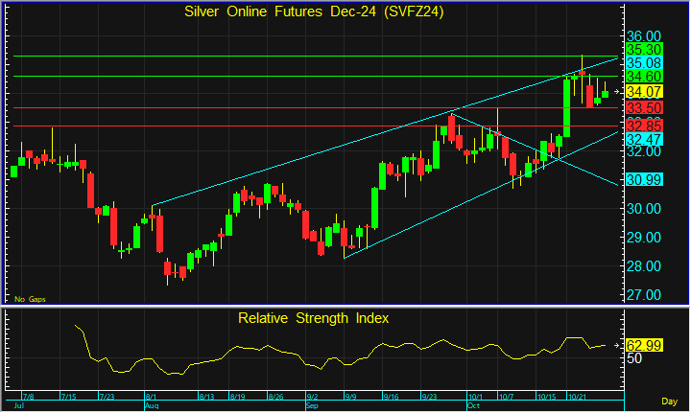This screenshot has height=413, width=691.
Task: Click the 7/15 date marker
Action: 68,397
